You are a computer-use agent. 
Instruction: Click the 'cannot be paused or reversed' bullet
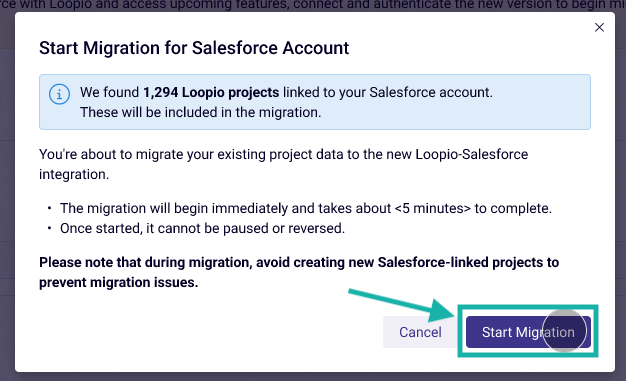[x=202, y=228]
